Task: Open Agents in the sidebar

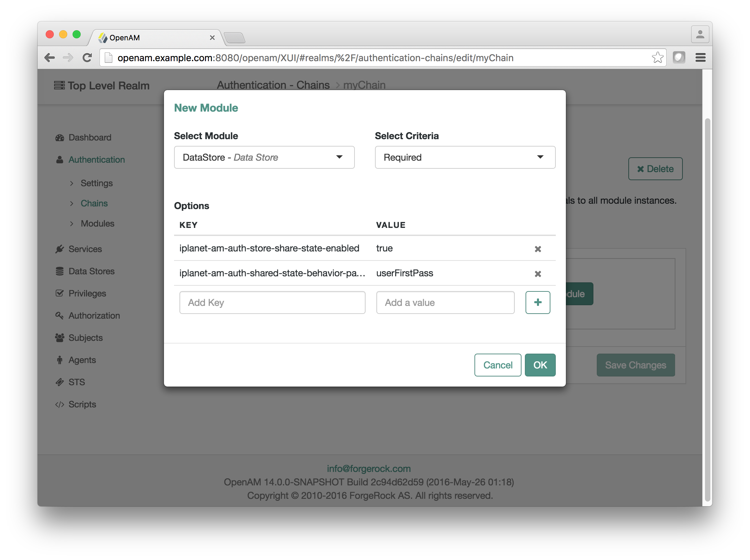Action: coord(82,360)
